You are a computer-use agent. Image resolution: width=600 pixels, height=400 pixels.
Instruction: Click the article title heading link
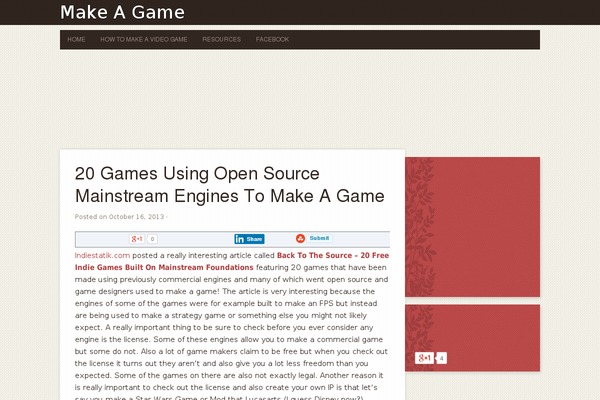pyautogui.click(x=230, y=184)
